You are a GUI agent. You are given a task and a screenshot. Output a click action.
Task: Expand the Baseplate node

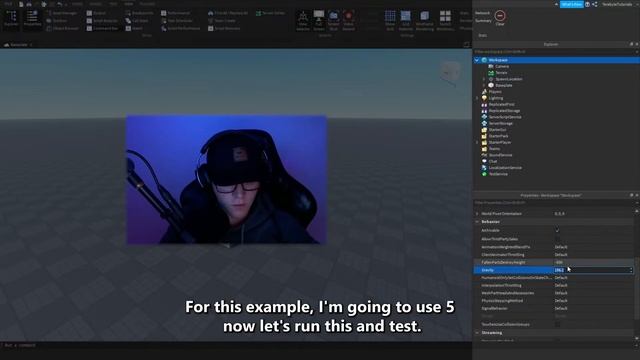coord(484,85)
